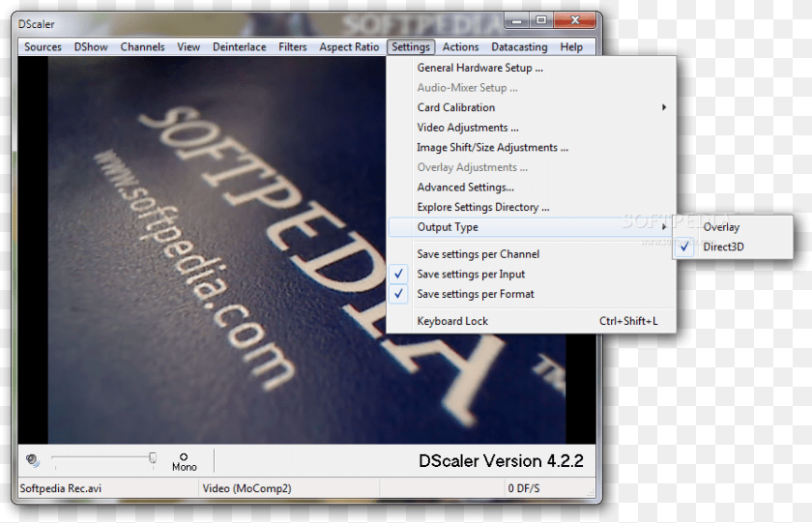This screenshot has height=523, width=812.
Task: Toggle Save settings per Input
Action: pyautogui.click(x=532, y=274)
